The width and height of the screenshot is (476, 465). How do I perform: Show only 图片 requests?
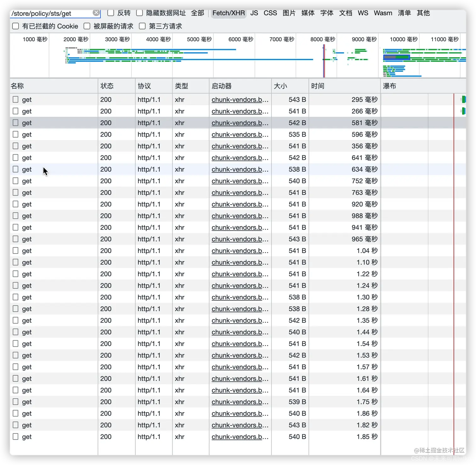pos(289,13)
